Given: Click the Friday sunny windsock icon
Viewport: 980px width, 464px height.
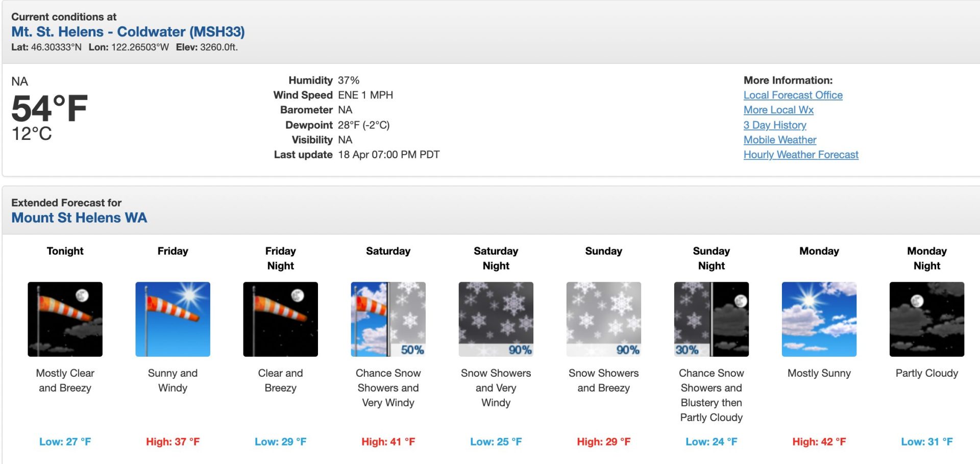Looking at the screenshot, I should tap(173, 319).
